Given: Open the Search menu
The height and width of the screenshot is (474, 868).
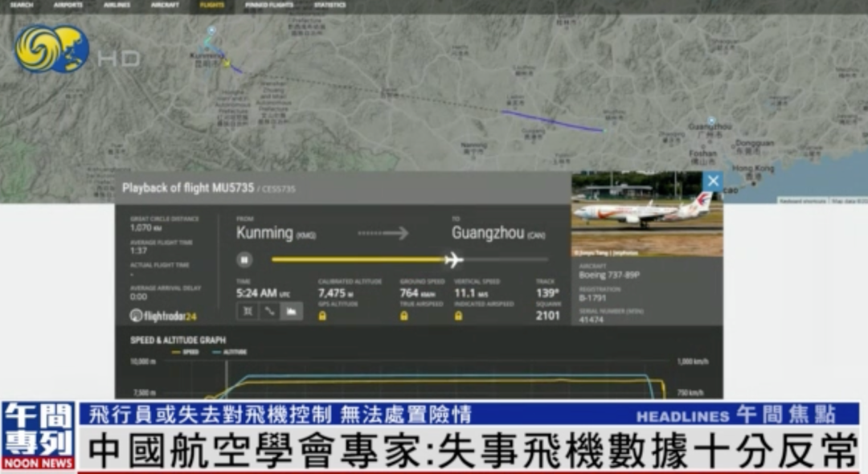Looking at the screenshot, I should point(22,5).
